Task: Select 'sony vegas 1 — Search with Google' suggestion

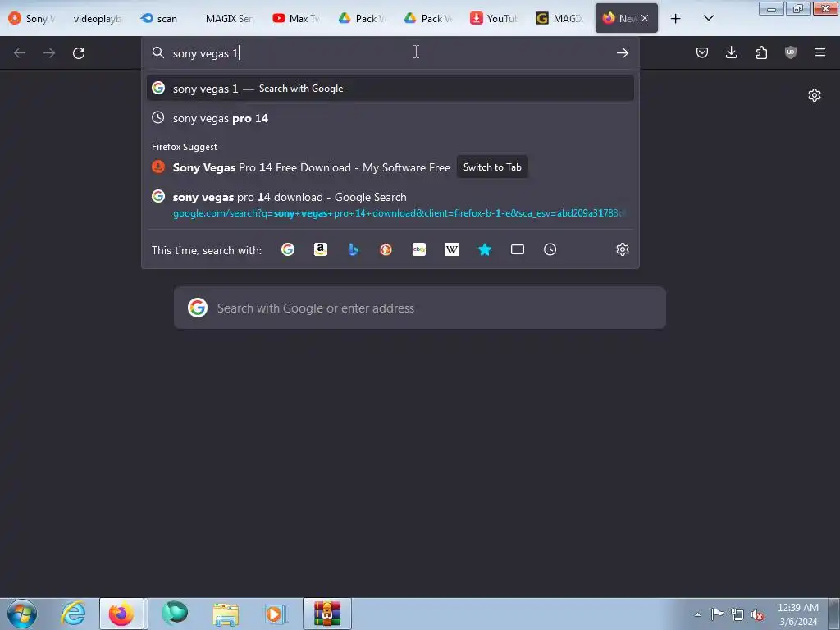Action: 390,89
